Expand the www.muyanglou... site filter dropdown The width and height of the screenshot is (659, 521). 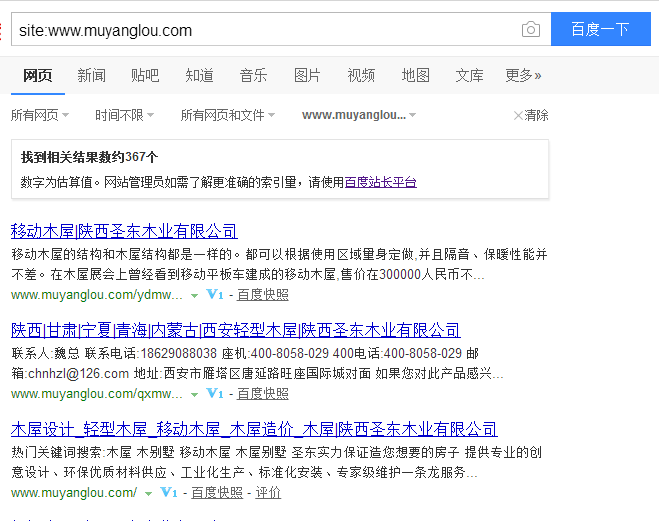point(358,115)
